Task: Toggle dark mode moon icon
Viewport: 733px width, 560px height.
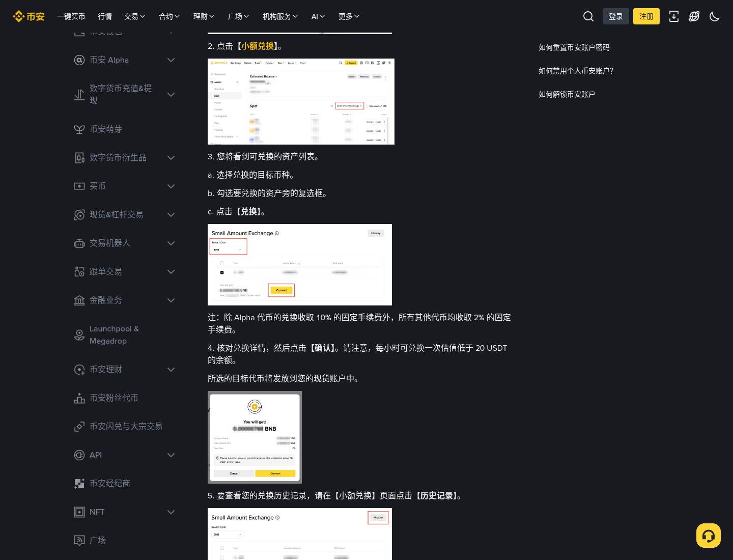Action: [715, 16]
